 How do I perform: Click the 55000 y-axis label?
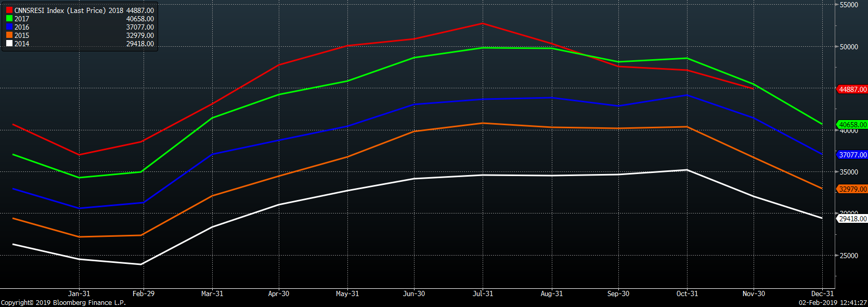click(x=849, y=5)
